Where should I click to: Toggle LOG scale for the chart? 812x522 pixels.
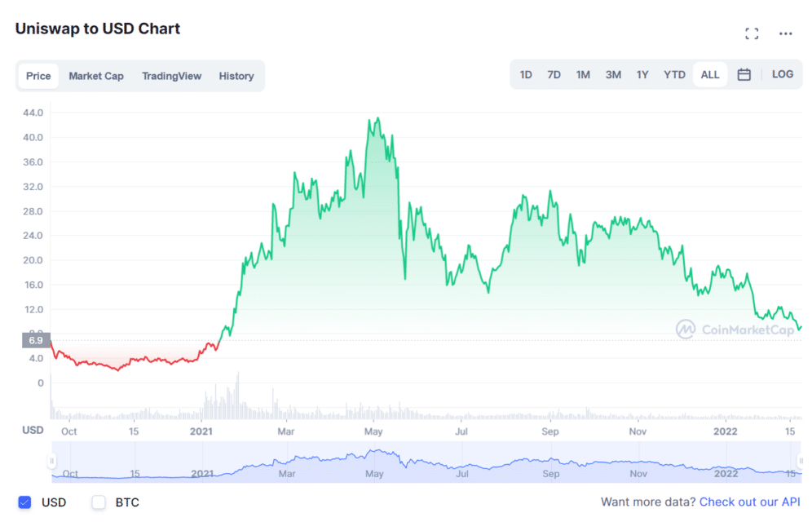coord(782,74)
